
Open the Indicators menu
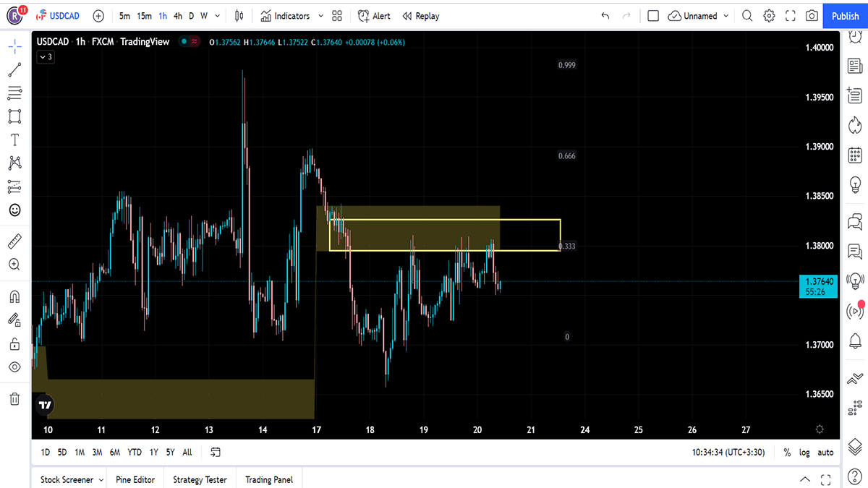(285, 16)
